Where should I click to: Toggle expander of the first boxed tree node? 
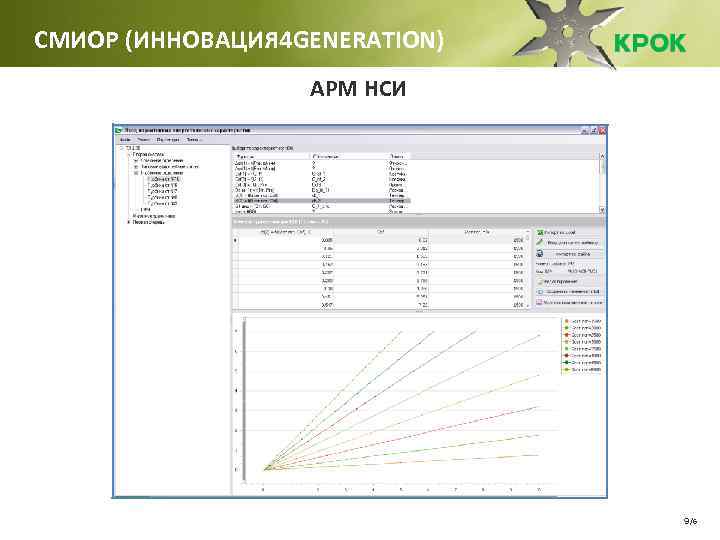[x=136, y=161]
